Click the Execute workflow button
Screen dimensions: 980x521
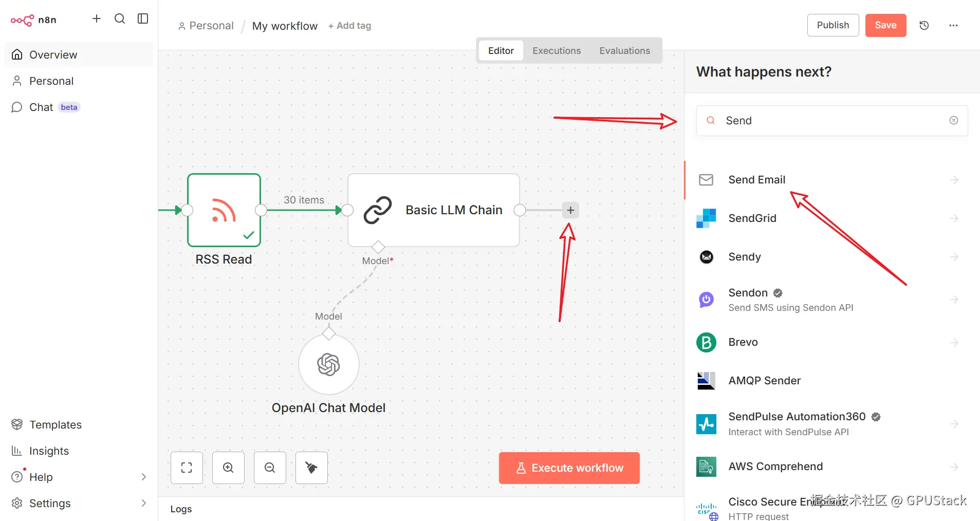[569, 468]
